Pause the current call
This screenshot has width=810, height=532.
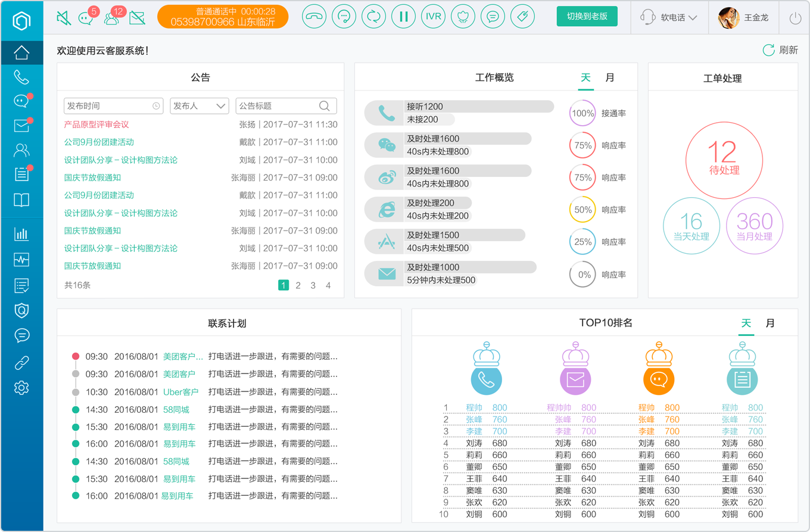pyautogui.click(x=403, y=17)
